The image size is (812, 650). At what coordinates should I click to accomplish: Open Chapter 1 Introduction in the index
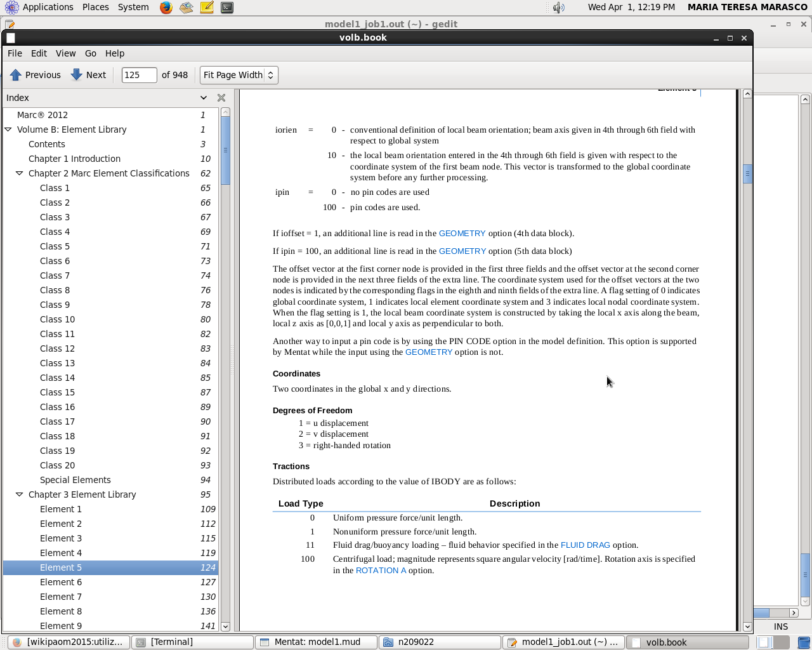(x=111, y=159)
